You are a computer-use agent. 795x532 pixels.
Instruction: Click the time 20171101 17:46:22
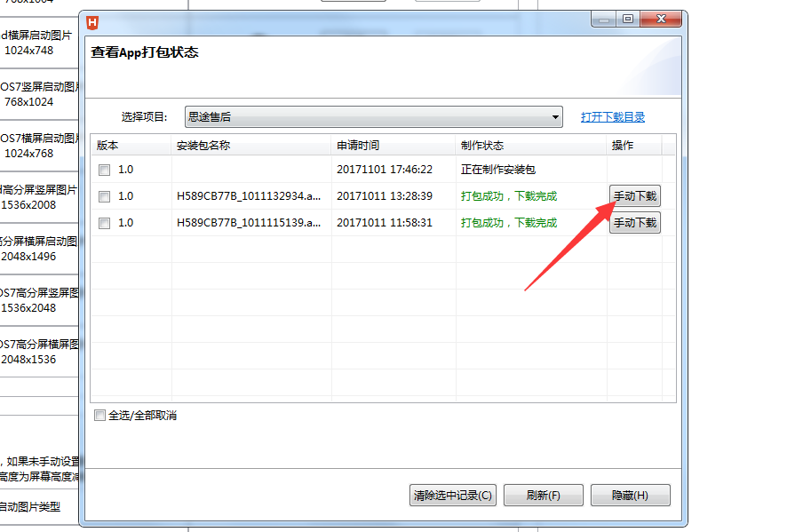pyautogui.click(x=385, y=170)
